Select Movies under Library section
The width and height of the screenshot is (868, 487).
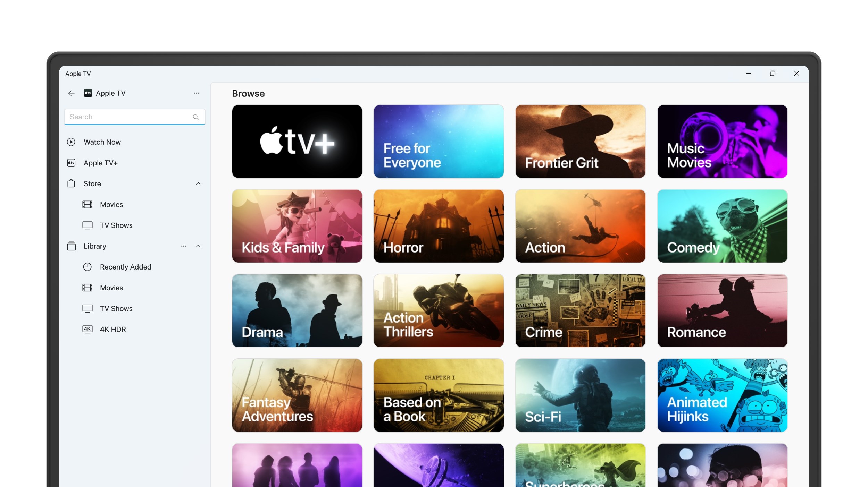[x=111, y=288]
